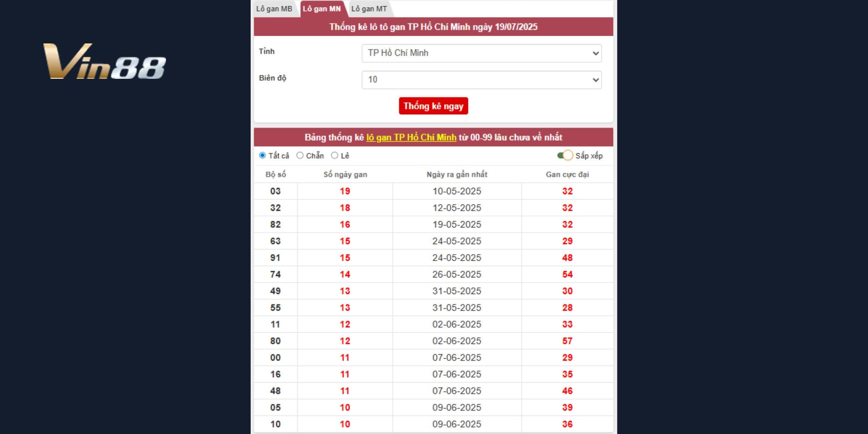Select number 05 in Bộ số column
This screenshot has width=868, height=434.
click(275, 408)
